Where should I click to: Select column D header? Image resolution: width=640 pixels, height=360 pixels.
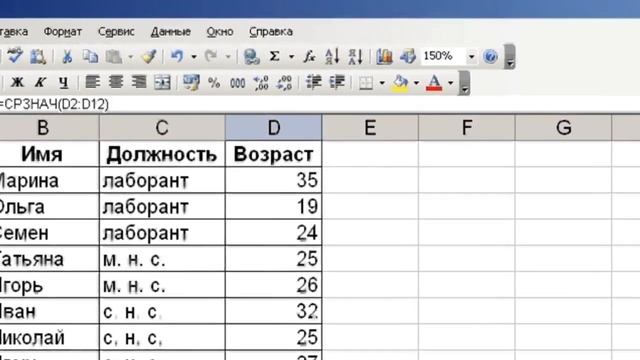click(273, 128)
